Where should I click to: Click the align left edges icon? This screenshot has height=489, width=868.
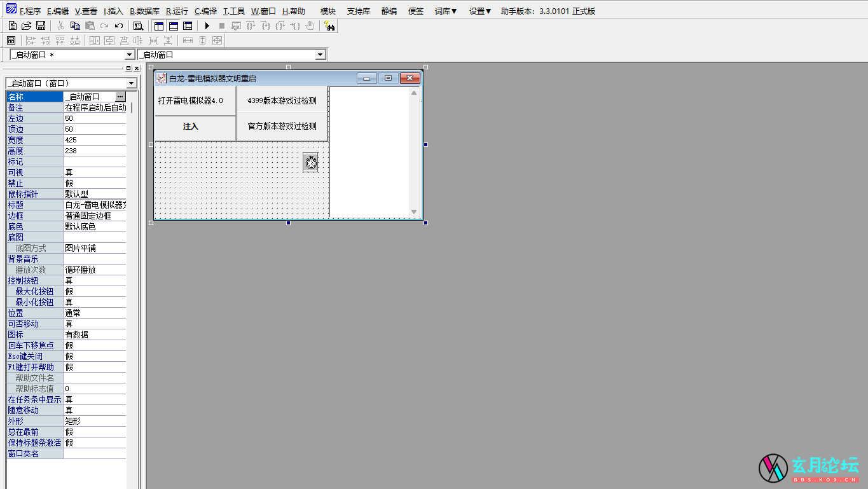click(x=31, y=41)
